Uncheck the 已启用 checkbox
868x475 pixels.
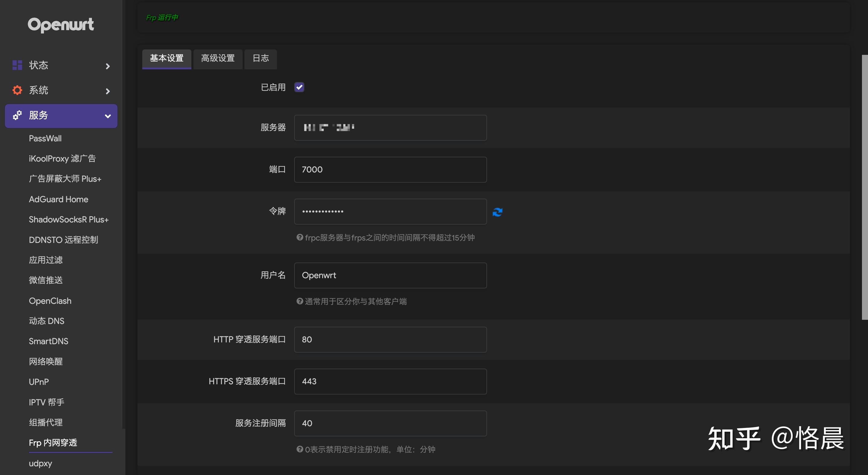click(299, 87)
